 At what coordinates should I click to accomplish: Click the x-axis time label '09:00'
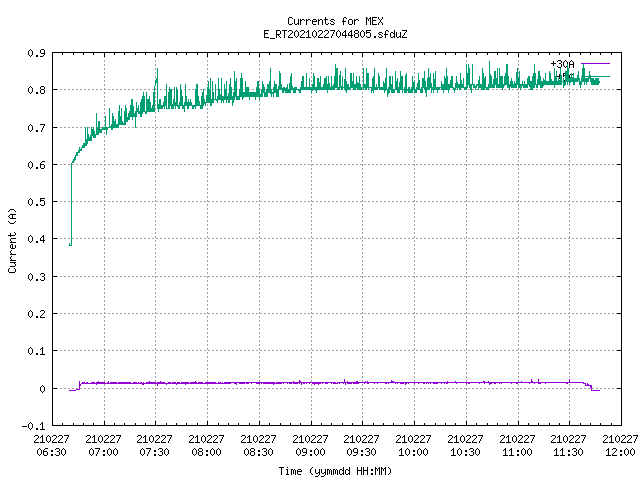coord(310,452)
